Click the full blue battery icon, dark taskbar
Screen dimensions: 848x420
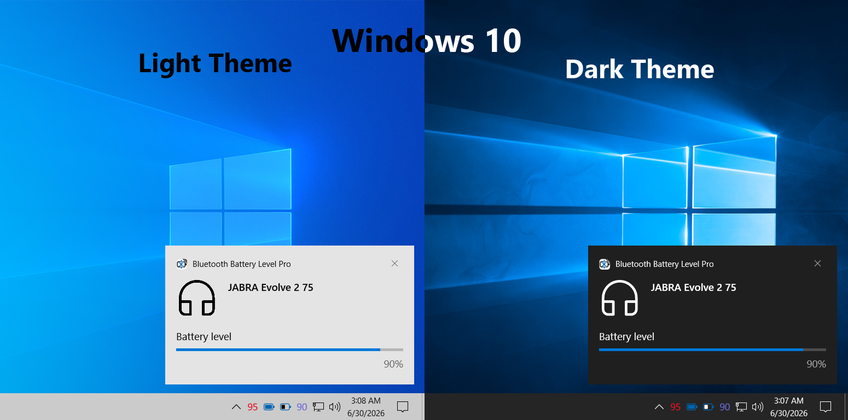[x=692, y=407]
